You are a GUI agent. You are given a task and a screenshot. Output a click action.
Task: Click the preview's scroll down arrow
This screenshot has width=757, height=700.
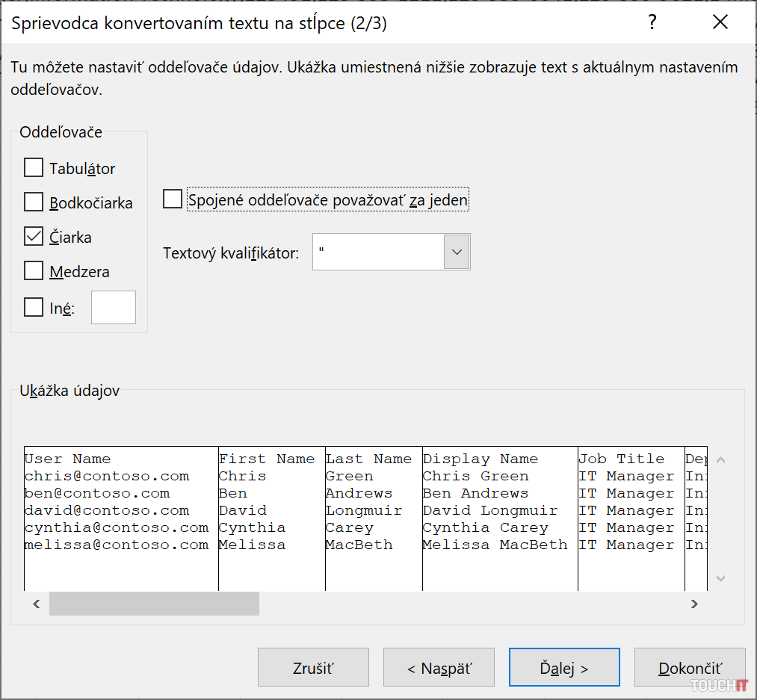point(720,578)
